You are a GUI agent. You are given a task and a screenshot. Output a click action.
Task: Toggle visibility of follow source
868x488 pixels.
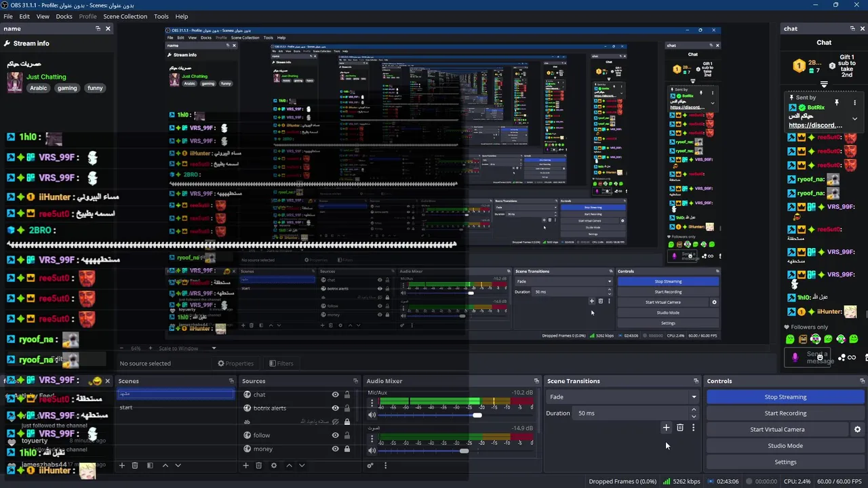[x=335, y=435]
